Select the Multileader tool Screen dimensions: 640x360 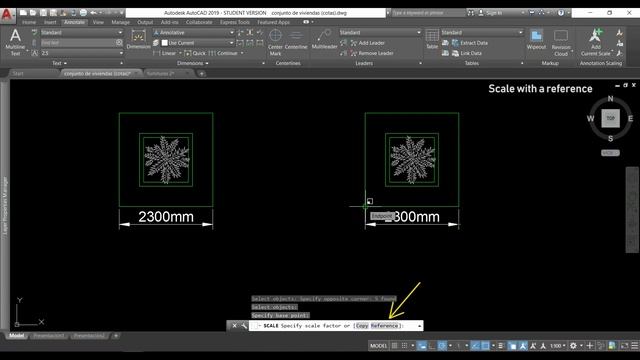(x=324, y=39)
